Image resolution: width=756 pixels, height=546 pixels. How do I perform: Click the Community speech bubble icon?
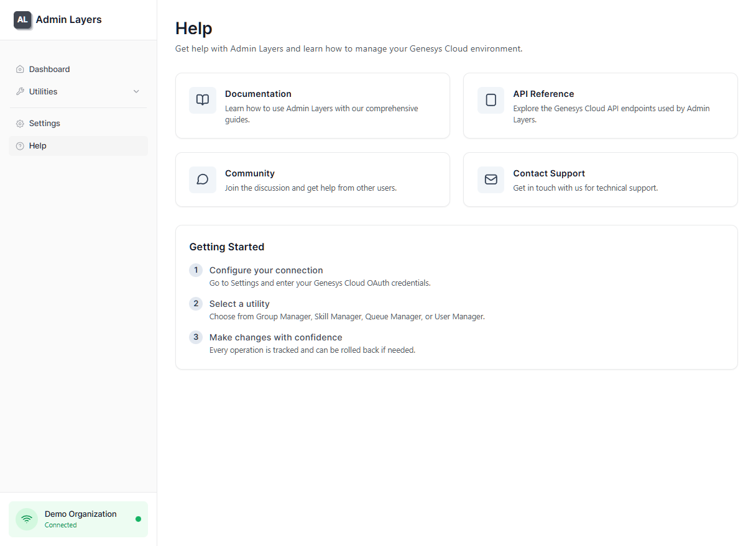[x=202, y=180]
